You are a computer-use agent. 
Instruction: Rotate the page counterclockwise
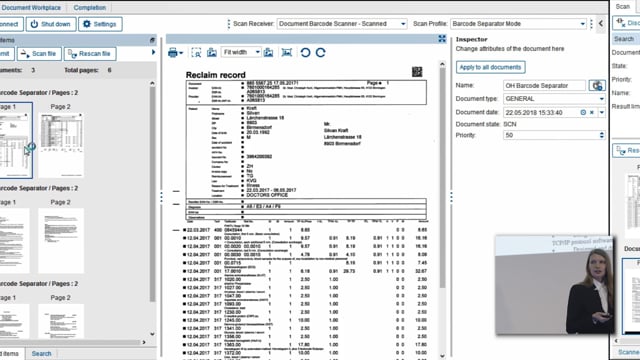pos(305,53)
